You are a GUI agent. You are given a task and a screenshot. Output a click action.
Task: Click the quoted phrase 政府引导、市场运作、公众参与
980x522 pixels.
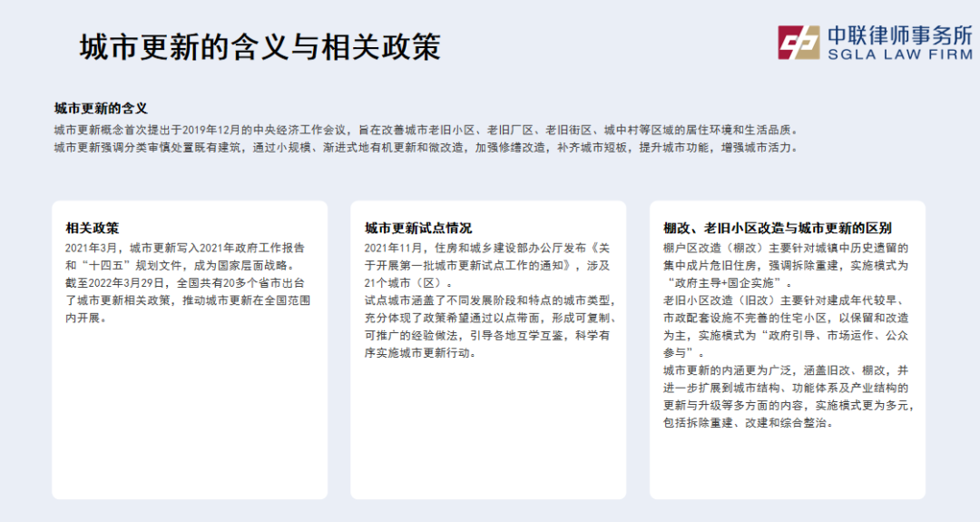click(786, 344)
